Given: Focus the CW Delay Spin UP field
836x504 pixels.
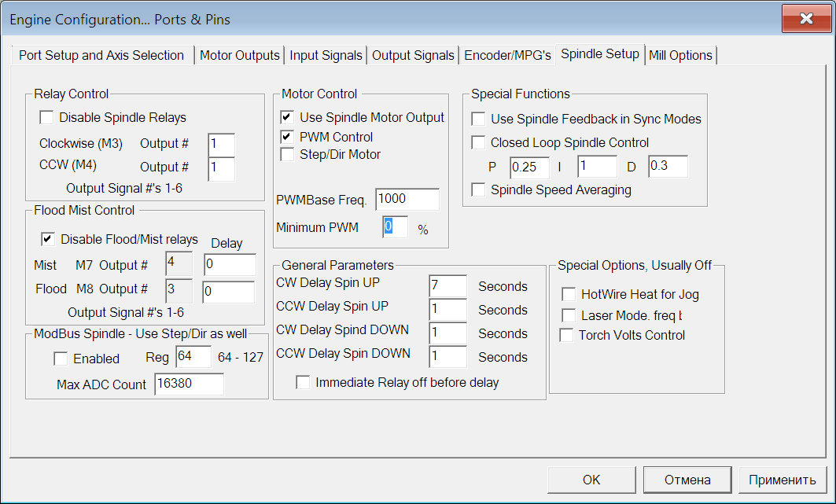Looking at the screenshot, I should pos(447,286).
